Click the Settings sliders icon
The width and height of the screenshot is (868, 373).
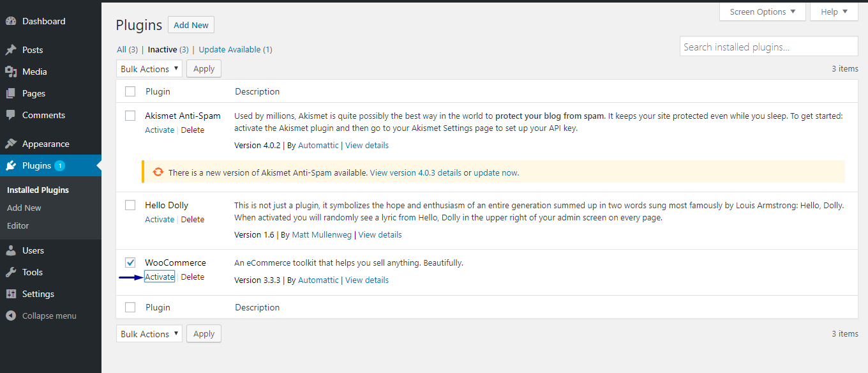11,294
